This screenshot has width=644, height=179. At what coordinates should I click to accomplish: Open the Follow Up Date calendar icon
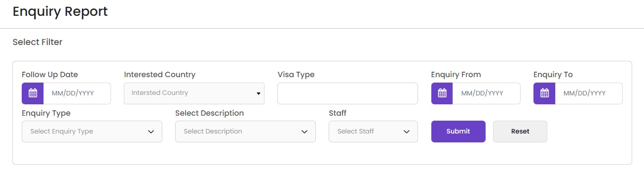pyautogui.click(x=33, y=93)
